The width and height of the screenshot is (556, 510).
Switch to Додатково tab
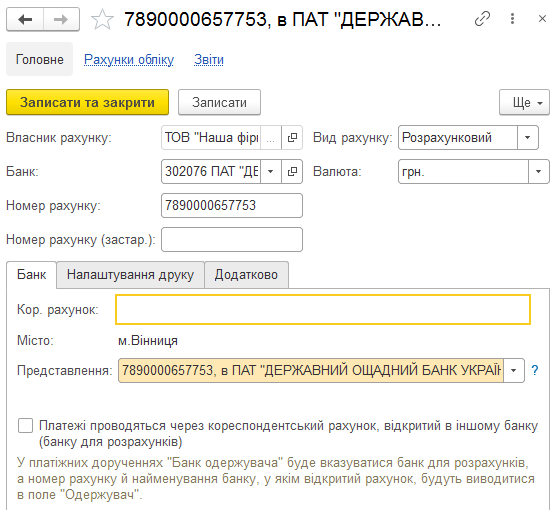click(x=246, y=275)
